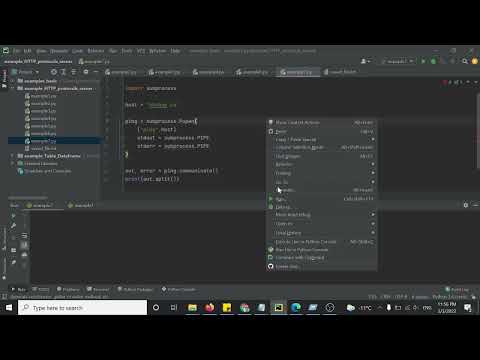This screenshot has height=360, width=480.
Task: Toggle soft-wrap in Run panel toolbar
Action: 25,236
